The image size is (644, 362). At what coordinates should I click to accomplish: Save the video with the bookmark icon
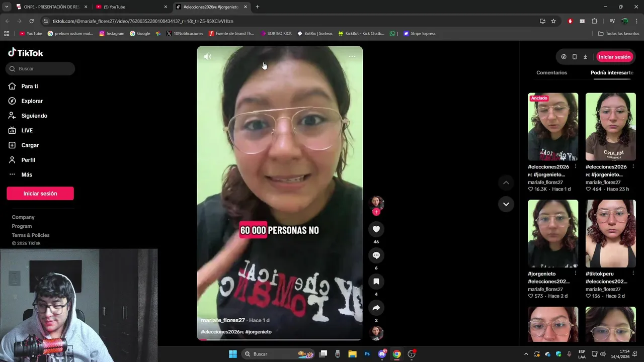coord(376,282)
